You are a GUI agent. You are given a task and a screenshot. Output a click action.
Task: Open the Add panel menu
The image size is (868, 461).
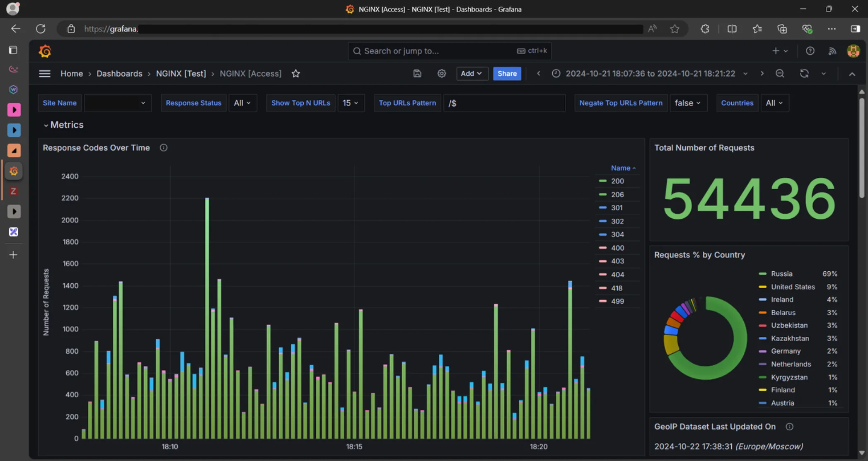coord(472,73)
